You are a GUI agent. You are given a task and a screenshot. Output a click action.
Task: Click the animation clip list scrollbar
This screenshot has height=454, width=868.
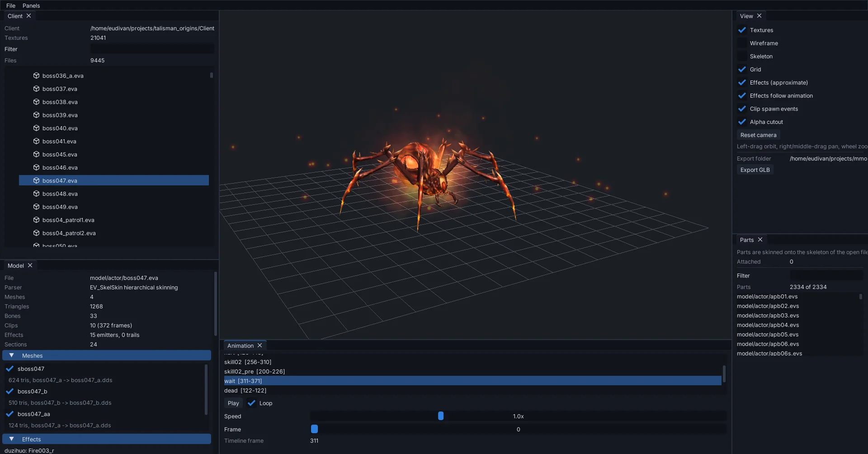pos(724,374)
